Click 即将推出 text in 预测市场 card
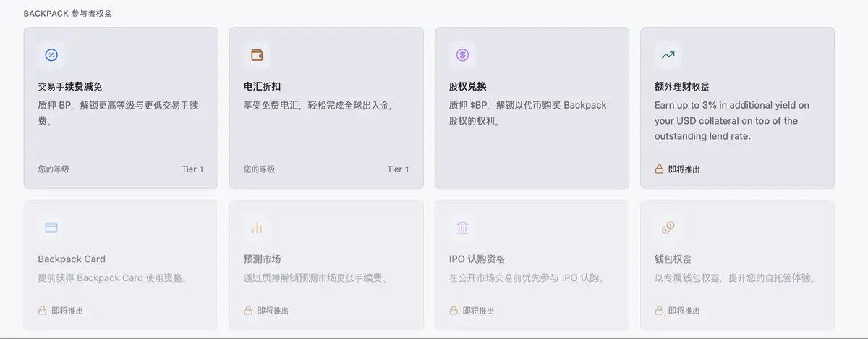The width and height of the screenshot is (868, 339). [273, 310]
